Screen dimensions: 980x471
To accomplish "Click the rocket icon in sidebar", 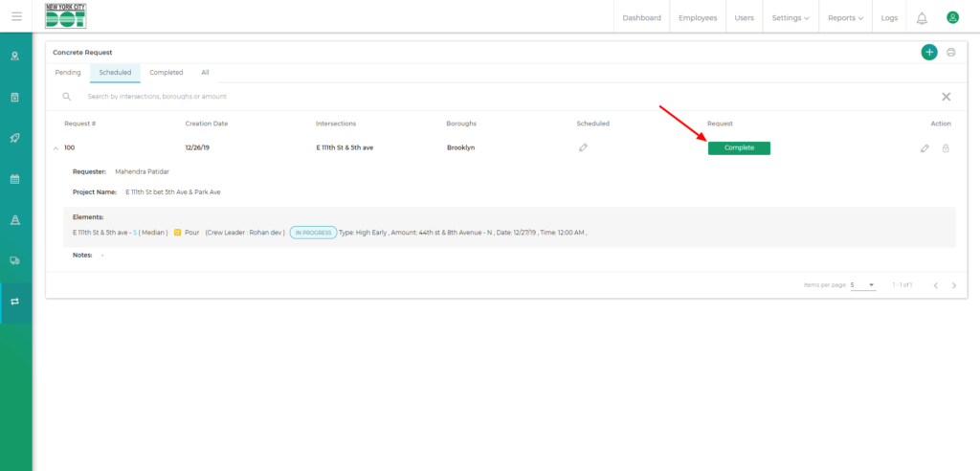I will pos(15,138).
